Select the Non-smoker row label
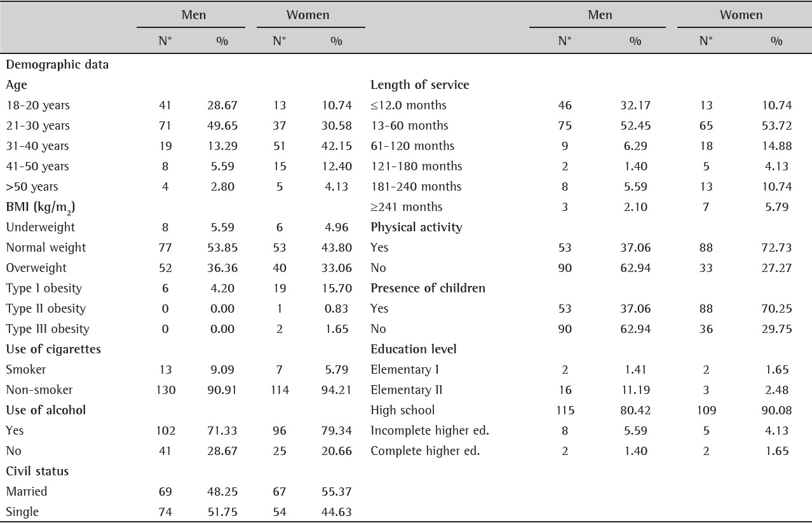812x523 pixels. pyautogui.click(x=35, y=390)
